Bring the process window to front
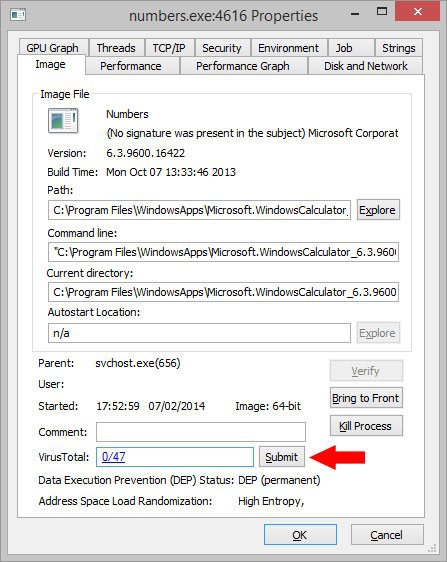Viewport: 447px width, 562px height. point(366,398)
